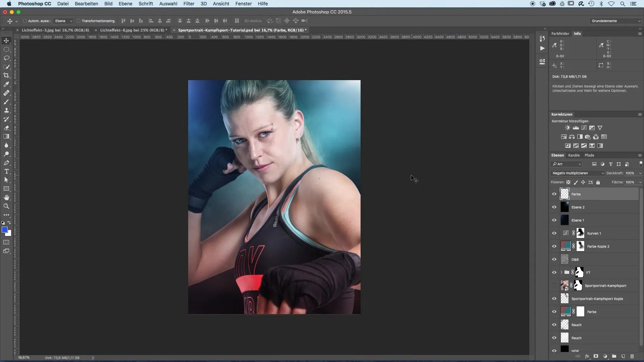Select the Eyedropper tool
The image size is (644, 362).
pyautogui.click(x=6, y=84)
